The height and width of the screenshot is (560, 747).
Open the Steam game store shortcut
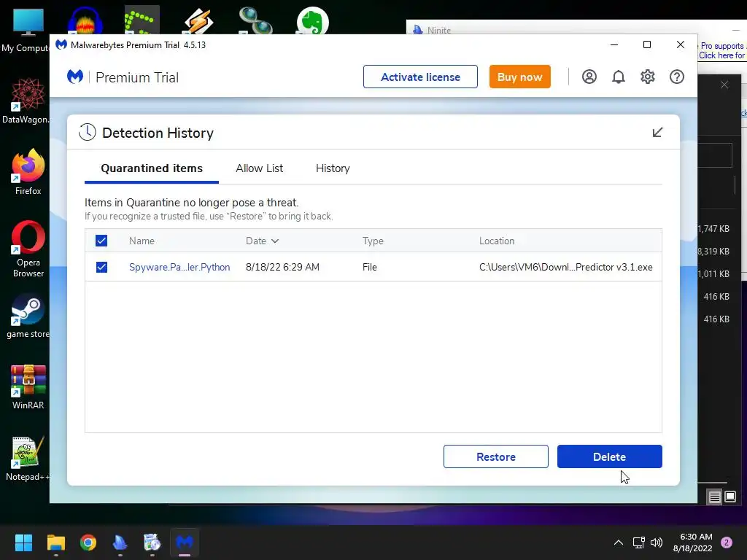pyautogui.click(x=28, y=316)
